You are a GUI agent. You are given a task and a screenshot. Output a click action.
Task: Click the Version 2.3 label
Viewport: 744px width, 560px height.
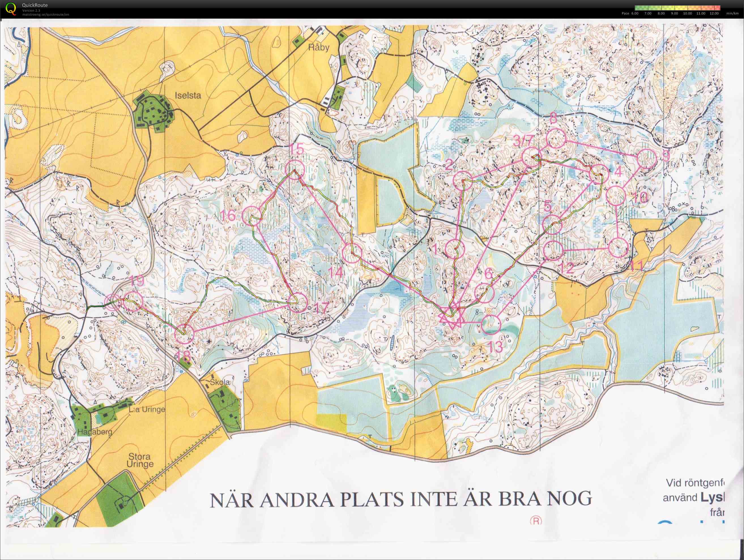pyautogui.click(x=31, y=10)
